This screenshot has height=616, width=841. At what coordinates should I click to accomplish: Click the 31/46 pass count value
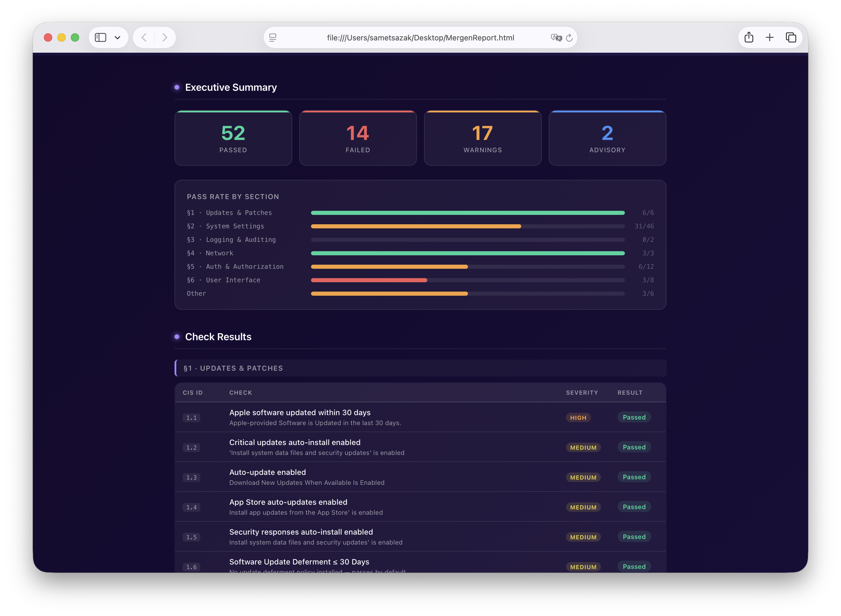click(x=644, y=226)
